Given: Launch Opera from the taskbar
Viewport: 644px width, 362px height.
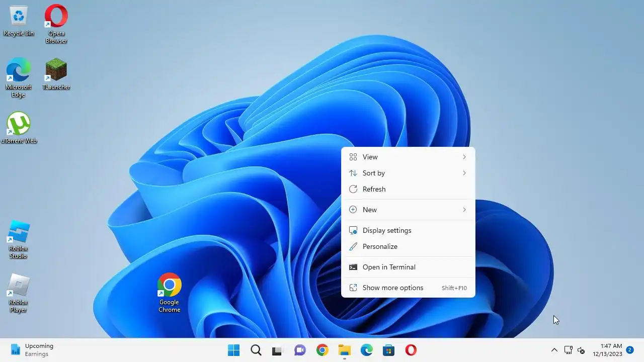Looking at the screenshot, I should [411, 350].
